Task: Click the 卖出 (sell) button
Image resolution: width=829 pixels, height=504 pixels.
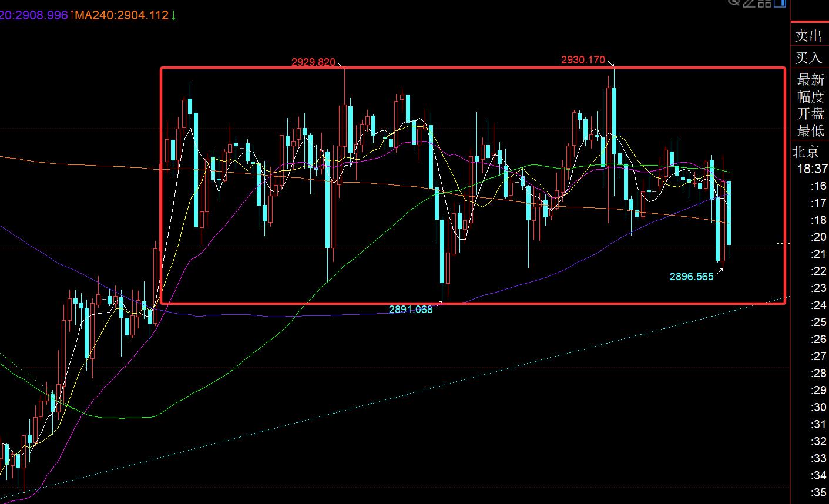Action: pos(808,36)
